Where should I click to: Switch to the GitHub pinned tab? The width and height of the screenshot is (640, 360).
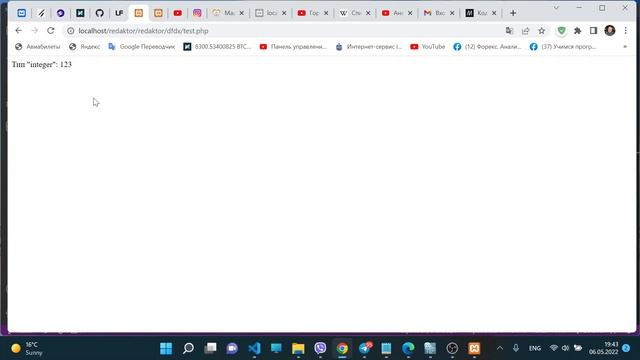(100, 13)
